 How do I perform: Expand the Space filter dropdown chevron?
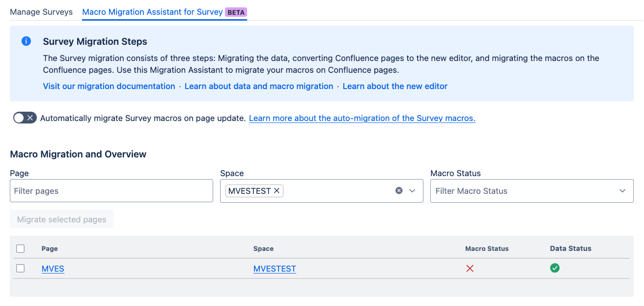pyautogui.click(x=413, y=191)
